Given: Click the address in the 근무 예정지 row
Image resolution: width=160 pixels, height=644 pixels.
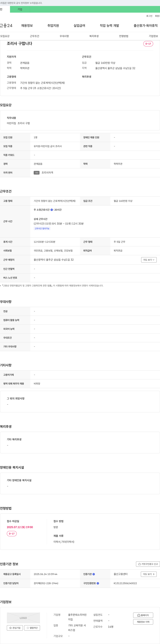Looking at the screenshot, I should coord(54,260).
